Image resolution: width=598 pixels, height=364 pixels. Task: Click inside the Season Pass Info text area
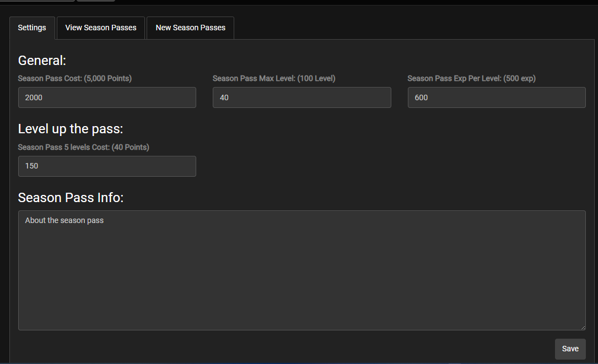point(301,270)
